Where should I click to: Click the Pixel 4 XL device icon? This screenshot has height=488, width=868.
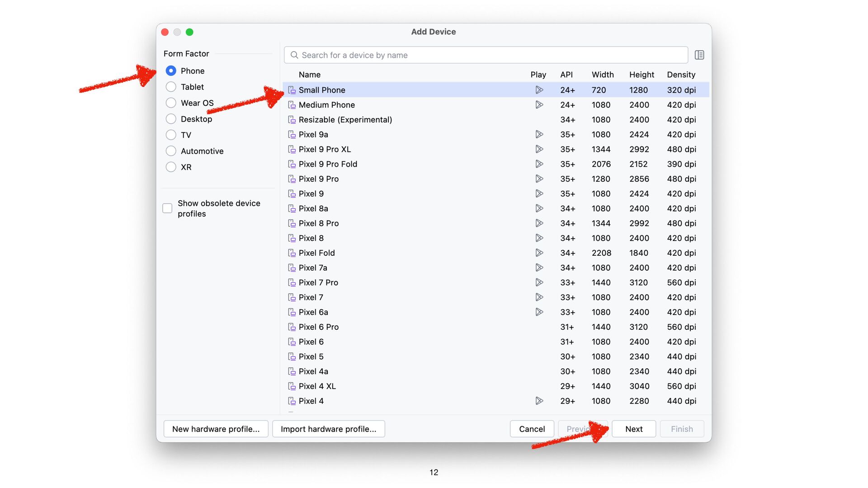pos(292,386)
